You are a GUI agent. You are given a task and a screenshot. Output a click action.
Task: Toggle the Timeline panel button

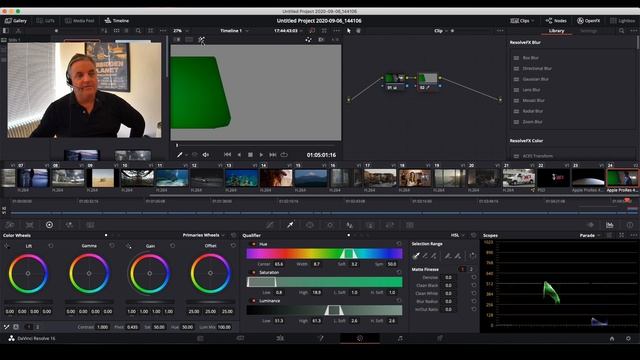coord(117,21)
